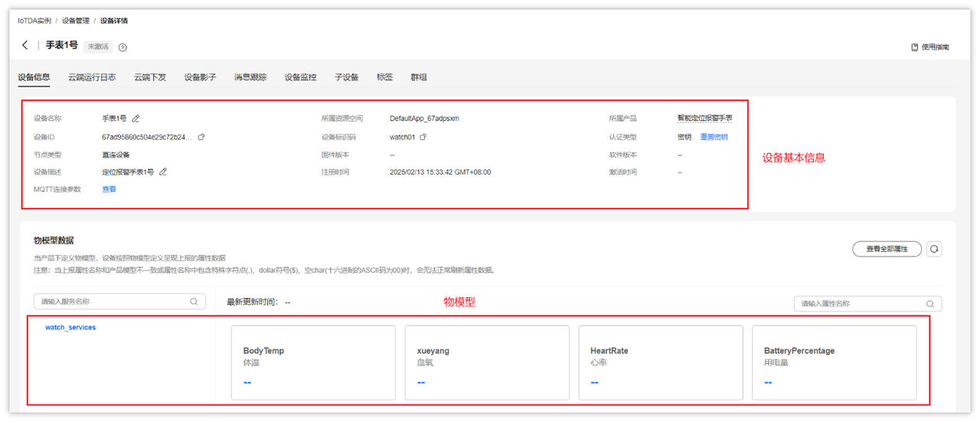
Task: Click search icon in property name box
Action: coord(930,304)
